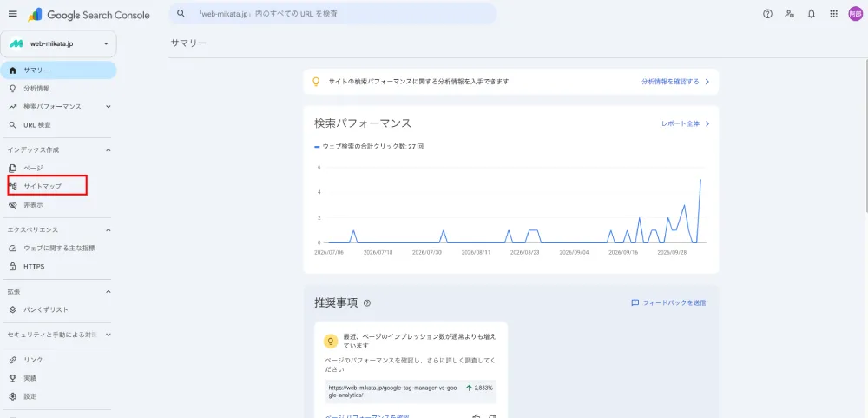Viewport: 868px width, 418px height.
Task: Open the web-mikata.jp property selector dropdown
Action: point(58,43)
